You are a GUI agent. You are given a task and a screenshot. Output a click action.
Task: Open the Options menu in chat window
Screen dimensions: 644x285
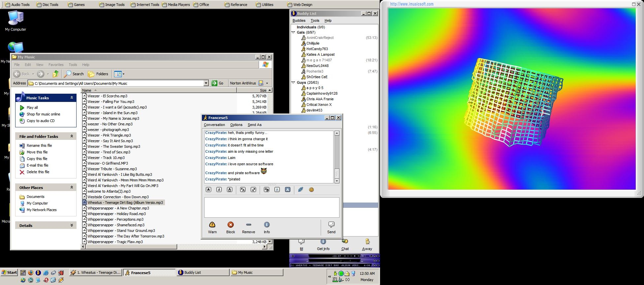pyautogui.click(x=236, y=125)
